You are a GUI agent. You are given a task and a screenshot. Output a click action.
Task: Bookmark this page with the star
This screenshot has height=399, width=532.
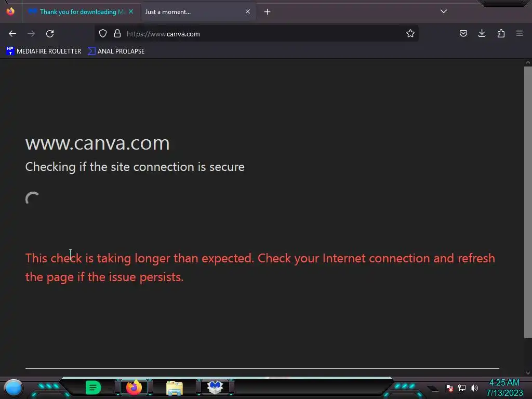pyautogui.click(x=410, y=34)
